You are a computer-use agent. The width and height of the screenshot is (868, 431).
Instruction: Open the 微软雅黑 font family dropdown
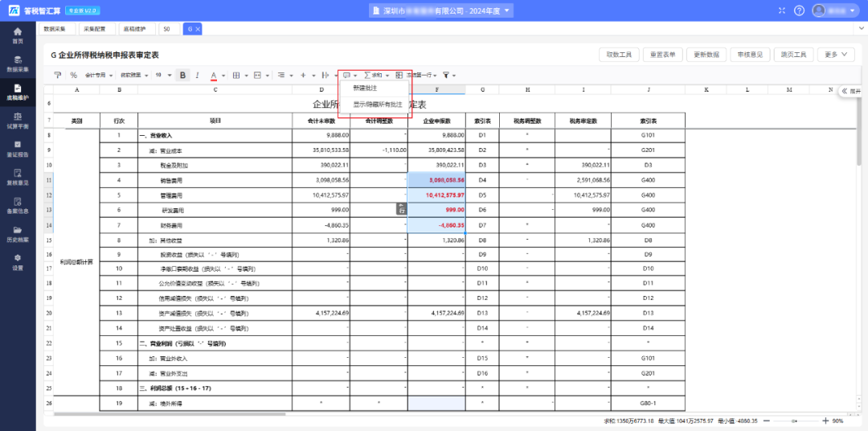click(x=133, y=76)
